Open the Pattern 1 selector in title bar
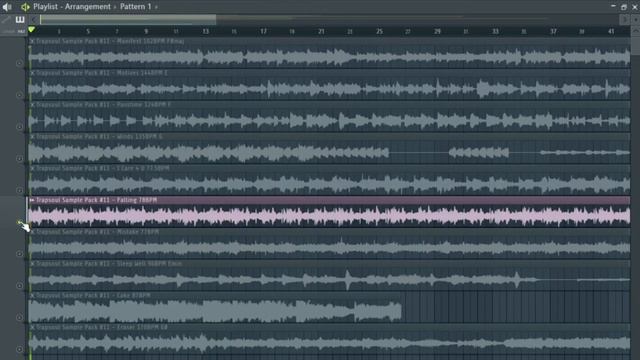The width and height of the screenshot is (640, 360). [136, 7]
